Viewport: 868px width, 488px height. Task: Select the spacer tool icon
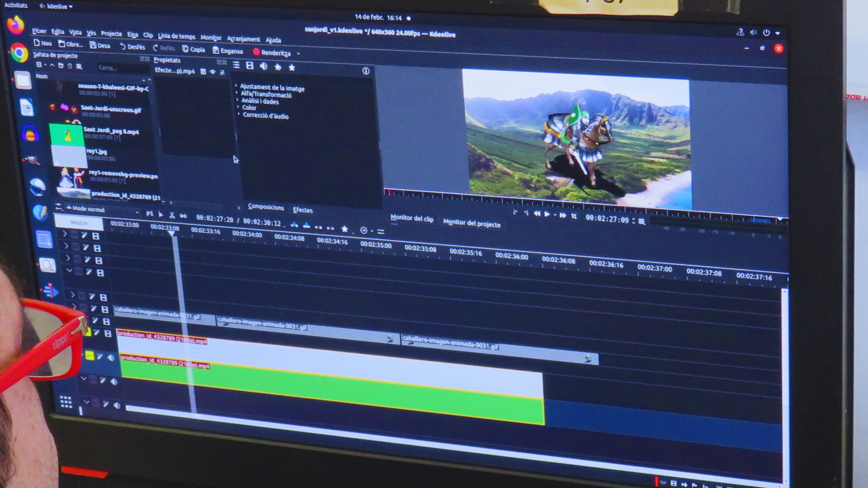click(x=183, y=216)
